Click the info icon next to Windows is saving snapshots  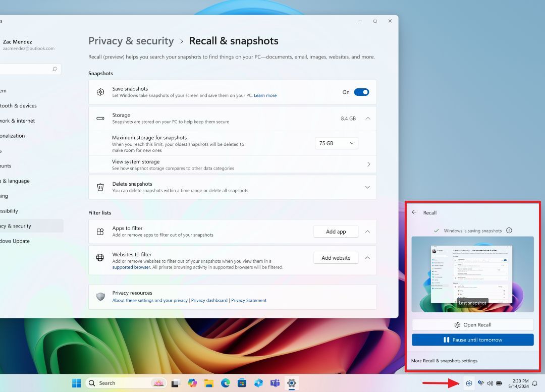click(509, 230)
